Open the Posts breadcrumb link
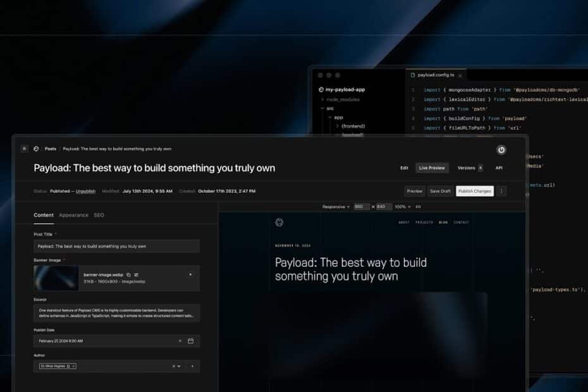Image resolution: width=588 pixels, height=392 pixels. [x=50, y=149]
